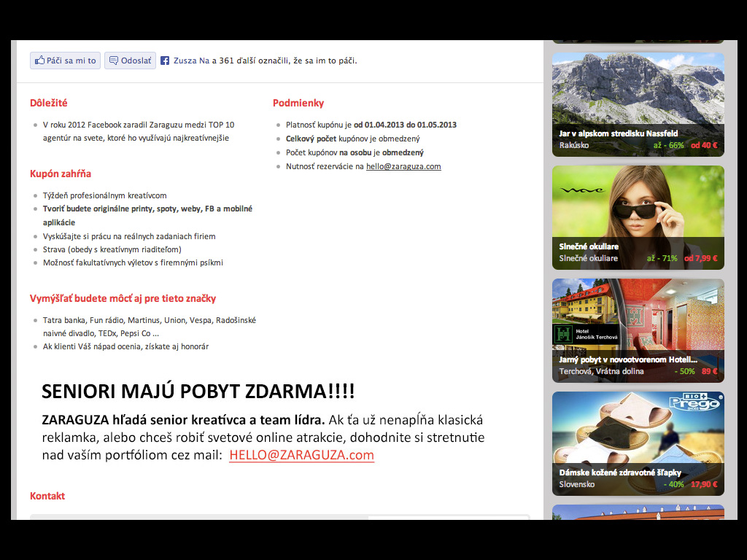Screen dimensions: 747x560
Task: Click the Hotel Jánošík Terchová logo badge
Action: pyautogui.click(x=586, y=334)
